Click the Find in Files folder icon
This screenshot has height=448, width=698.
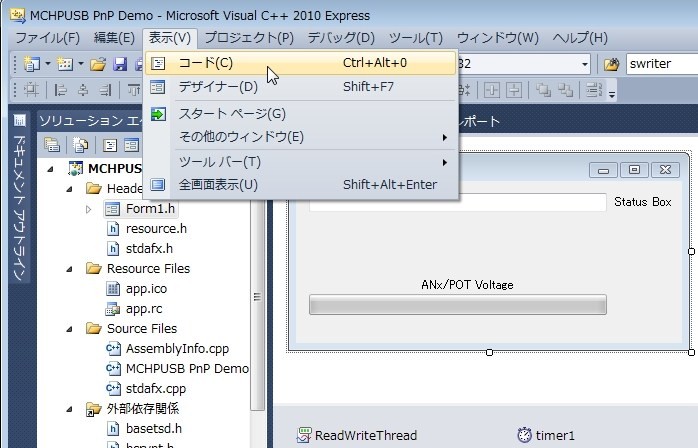(x=612, y=65)
